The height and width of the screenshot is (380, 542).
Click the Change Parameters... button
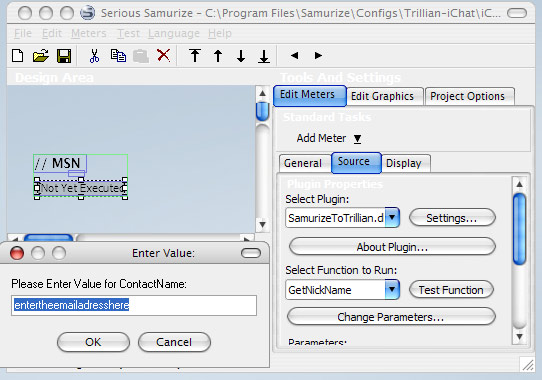tap(391, 317)
